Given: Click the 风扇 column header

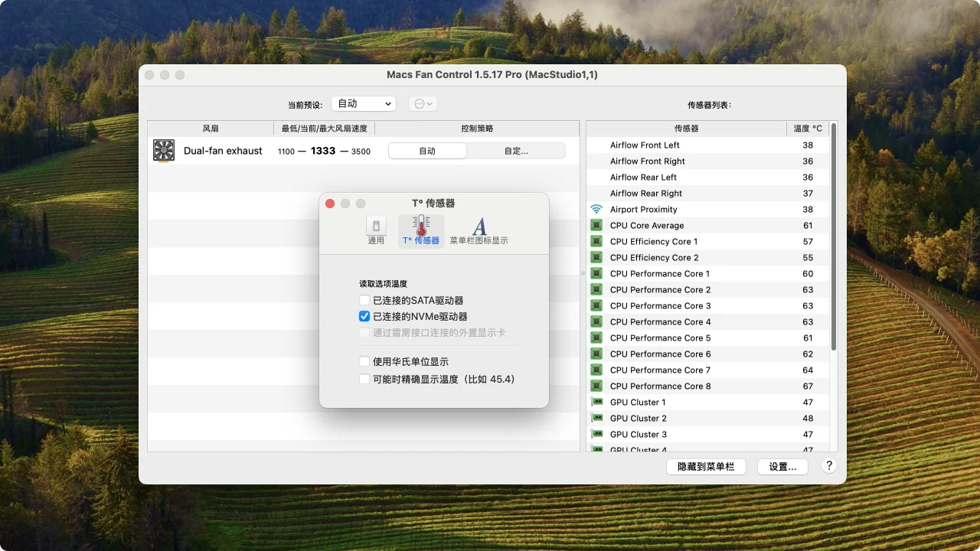Looking at the screenshot, I should pos(211,129).
